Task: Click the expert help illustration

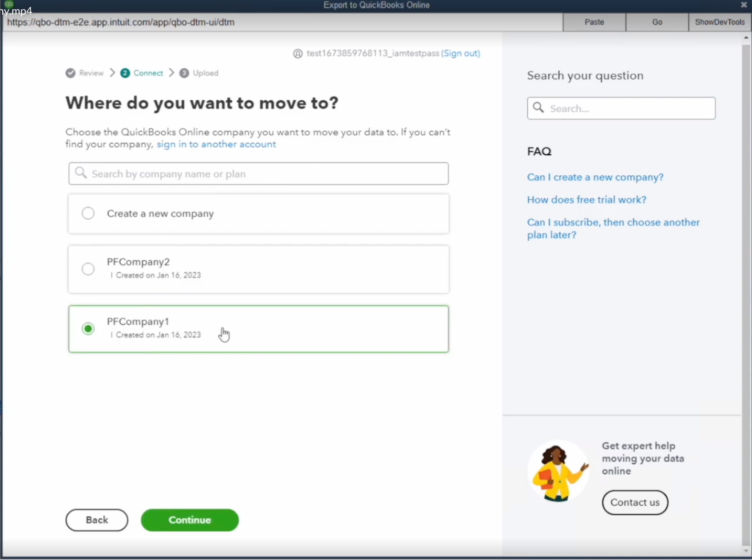Action: tap(559, 471)
